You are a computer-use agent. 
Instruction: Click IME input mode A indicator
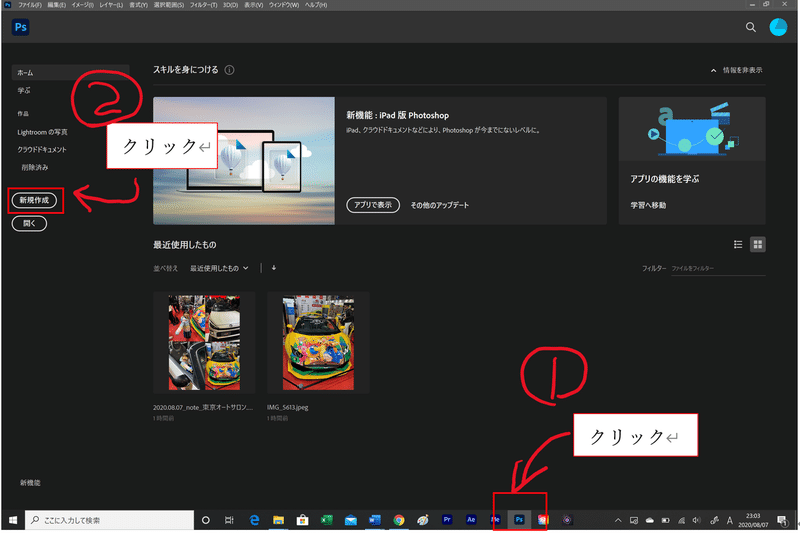(730, 521)
